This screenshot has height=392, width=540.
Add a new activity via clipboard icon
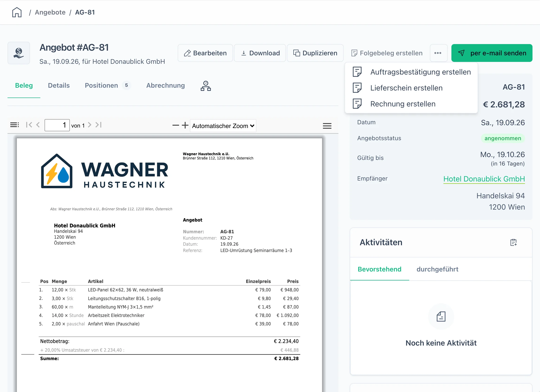click(514, 242)
